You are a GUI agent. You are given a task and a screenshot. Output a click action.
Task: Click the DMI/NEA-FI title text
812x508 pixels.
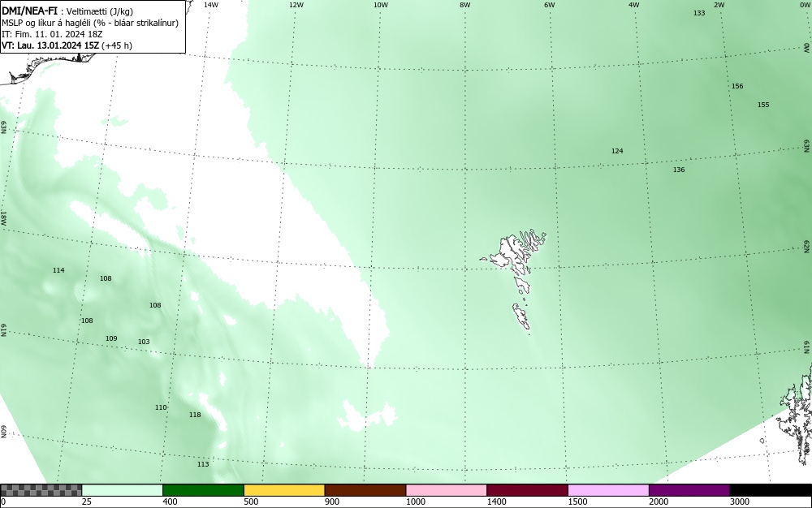(x=29, y=11)
